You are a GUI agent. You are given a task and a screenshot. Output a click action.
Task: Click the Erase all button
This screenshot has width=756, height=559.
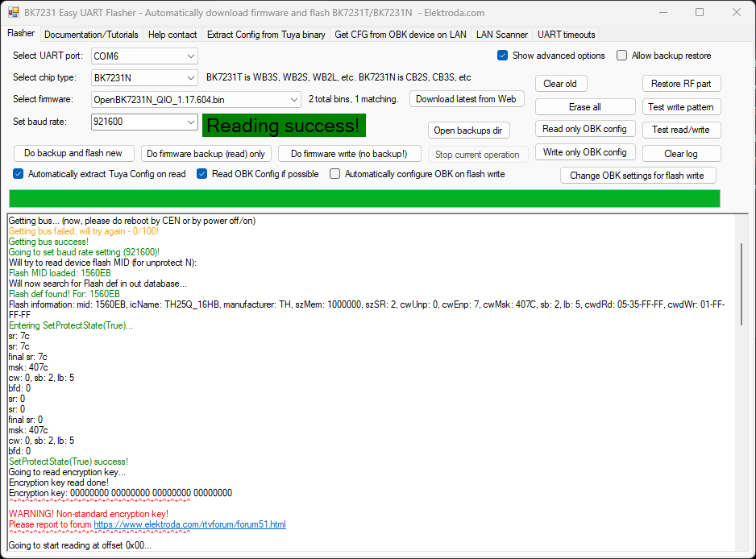tap(585, 107)
